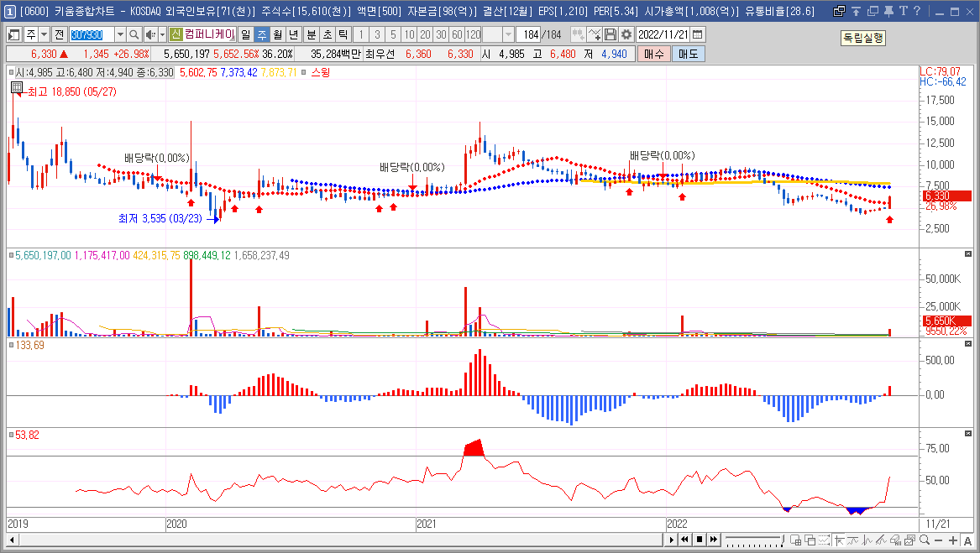The height and width of the screenshot is (553, 980).
Task: Zoom out with the minus icon
Action: (x=938, y=540)
